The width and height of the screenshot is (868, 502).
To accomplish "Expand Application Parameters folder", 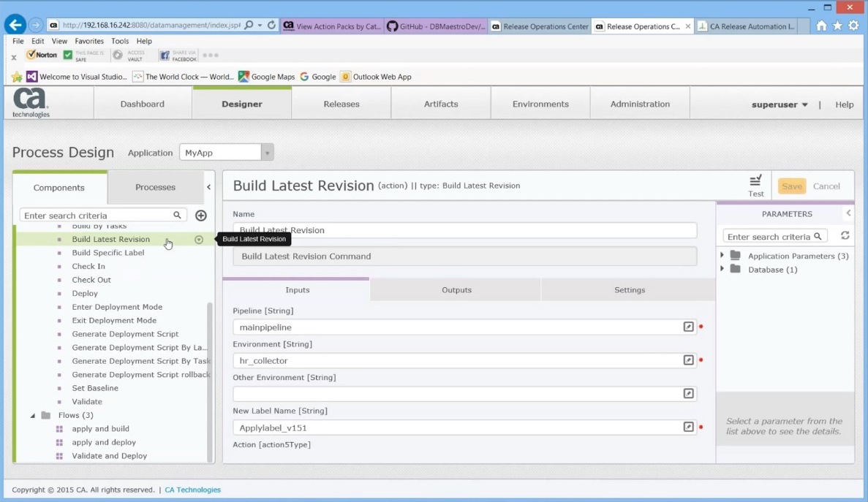I will coord(722,256).
